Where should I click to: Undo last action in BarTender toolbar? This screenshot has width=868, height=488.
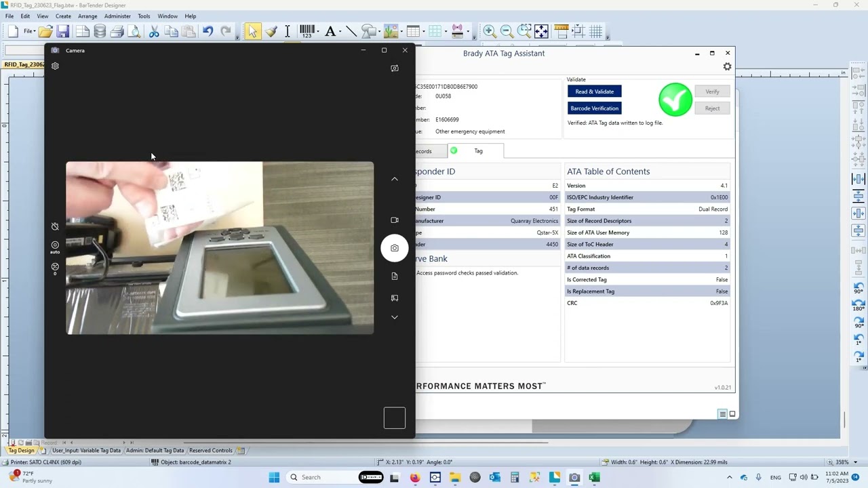tap(208, 31)
